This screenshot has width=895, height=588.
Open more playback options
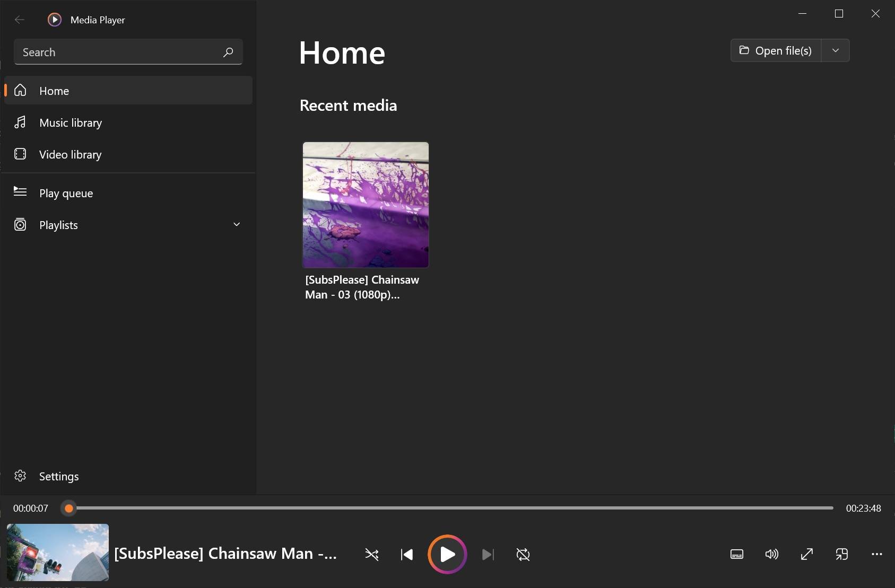pyautogui.click(x=877, y=554)
